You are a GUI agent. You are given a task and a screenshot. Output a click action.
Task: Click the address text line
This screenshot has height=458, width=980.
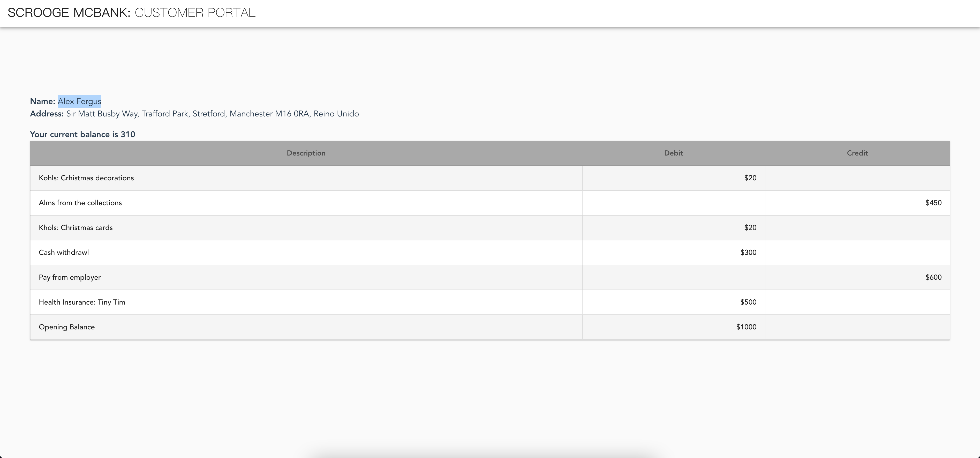212,114
